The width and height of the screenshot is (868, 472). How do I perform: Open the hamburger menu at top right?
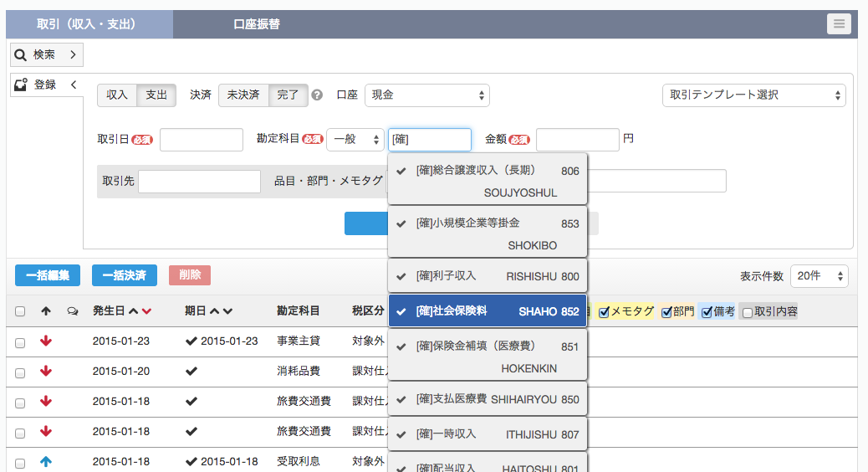click(x=839, y=24)
